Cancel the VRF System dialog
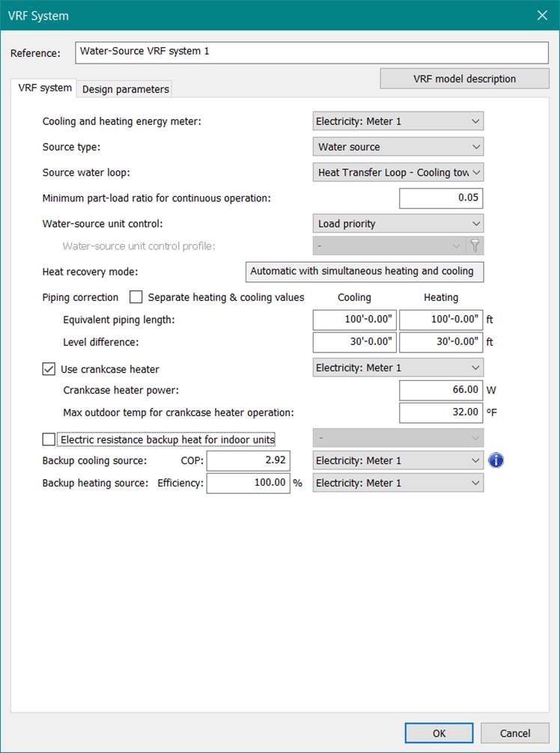Image resolution: width=560 pixels, height=753 pixels. point(515,733)
